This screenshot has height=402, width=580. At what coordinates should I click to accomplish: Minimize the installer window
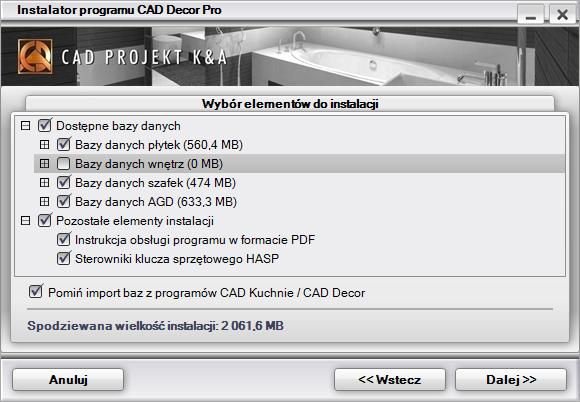click(531, 14)
